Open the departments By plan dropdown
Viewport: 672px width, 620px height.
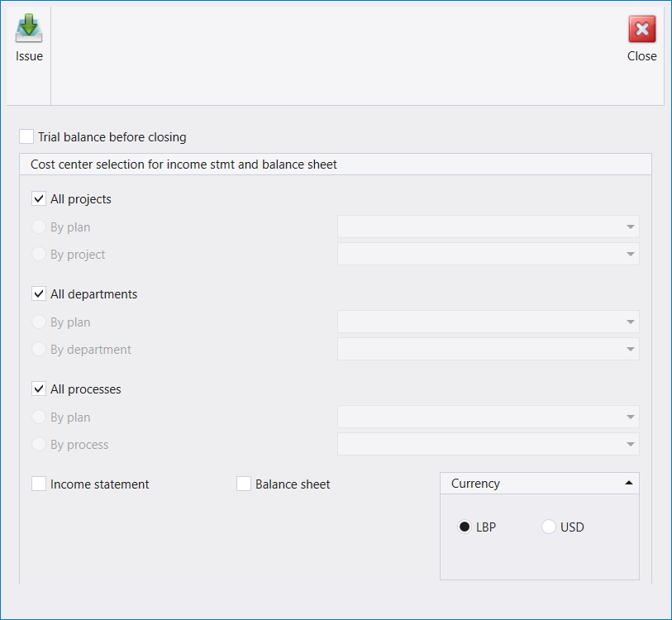point(489,322)
